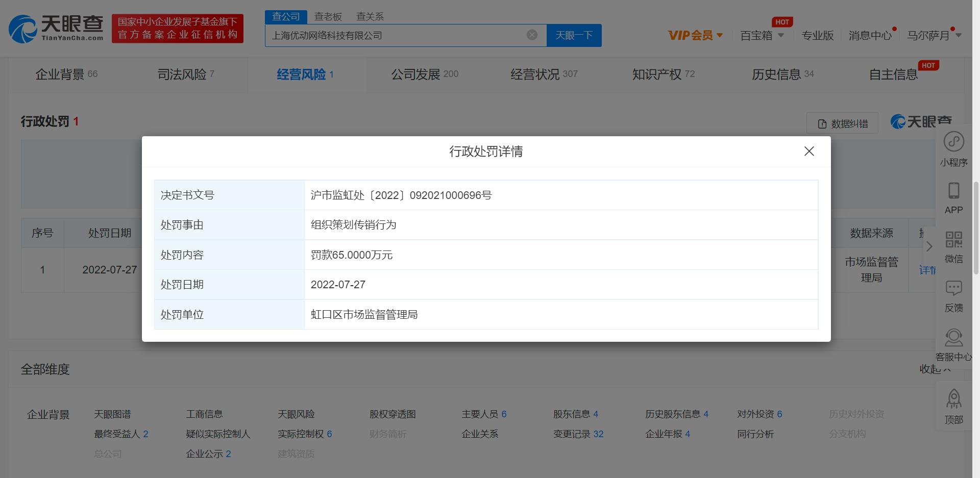The width and height of the screenshot is (980, 478).
Task: Open 企业关系 link
Action: click(x=480, y=434)
